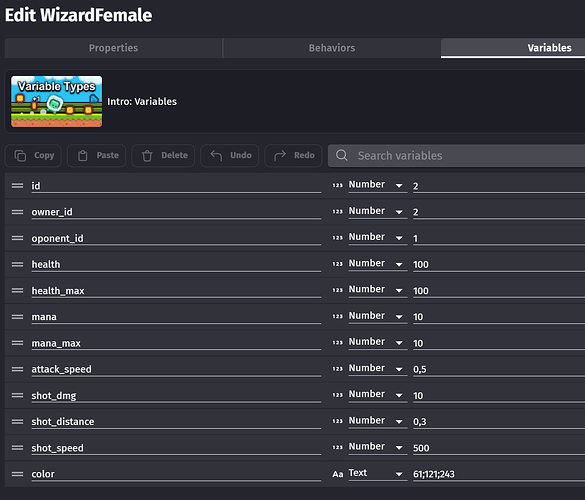
Task: Click the Redo arrow icon
Action: tap(280, 155)
